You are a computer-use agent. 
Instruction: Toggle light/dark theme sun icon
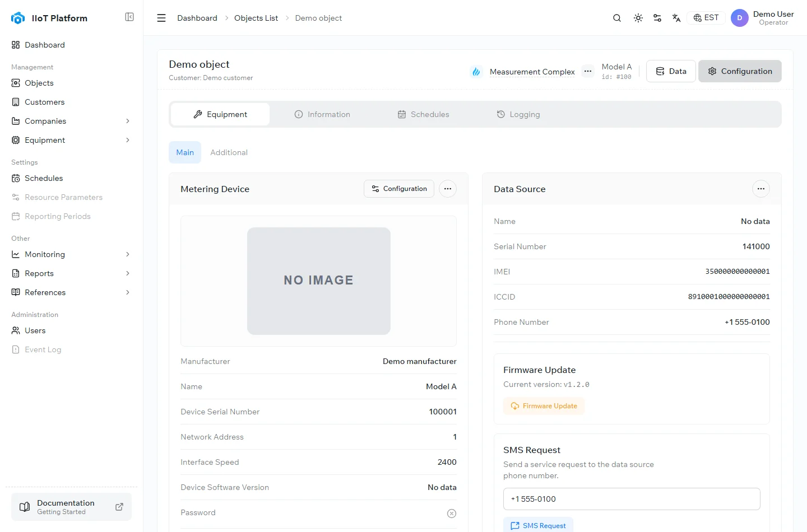point(638,18)
